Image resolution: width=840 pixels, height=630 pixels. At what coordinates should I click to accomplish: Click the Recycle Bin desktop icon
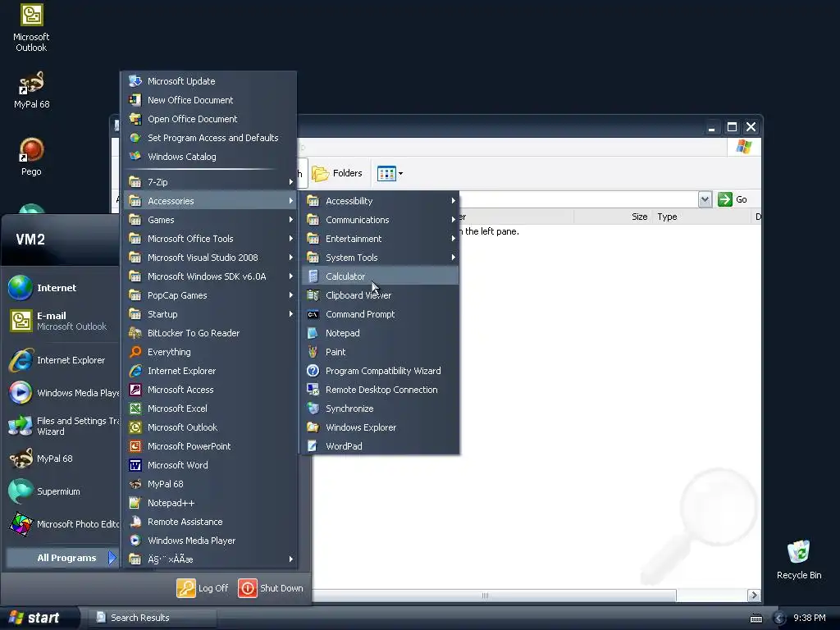point(798,552)
